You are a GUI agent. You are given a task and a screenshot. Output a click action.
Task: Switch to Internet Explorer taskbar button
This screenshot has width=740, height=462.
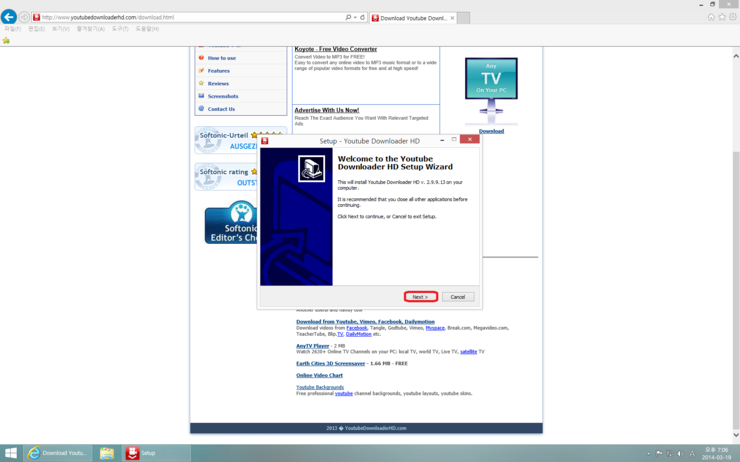[x=57, y=453]
